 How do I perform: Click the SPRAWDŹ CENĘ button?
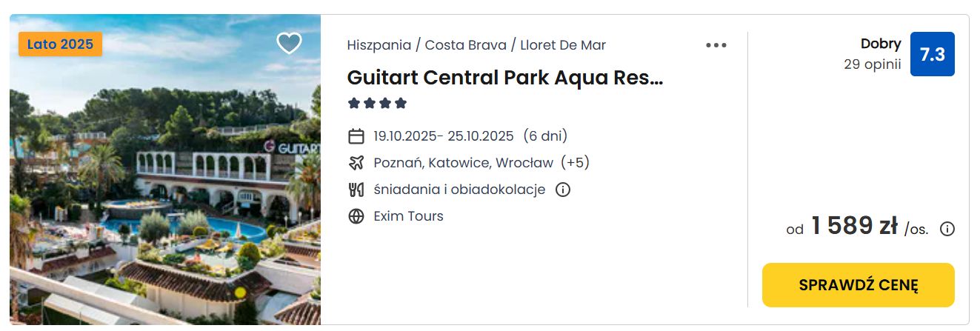[859, 285]
